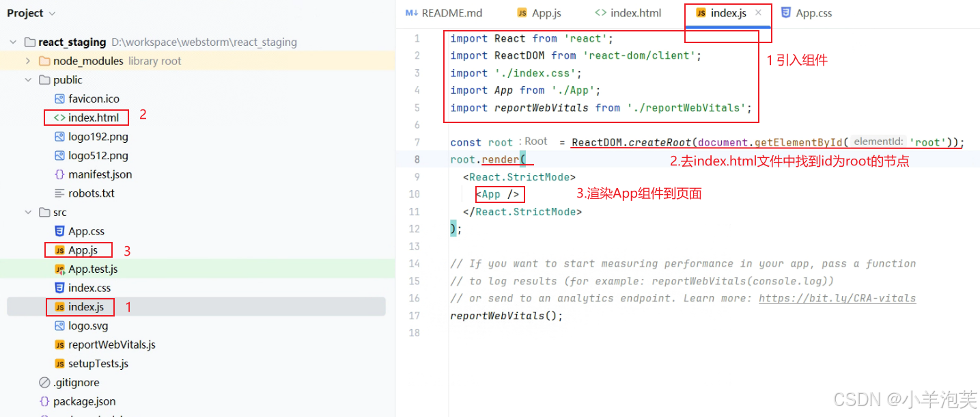Click the src folder icon
The height and width of the screenshot is (417, 980).
tap(44, 213)
